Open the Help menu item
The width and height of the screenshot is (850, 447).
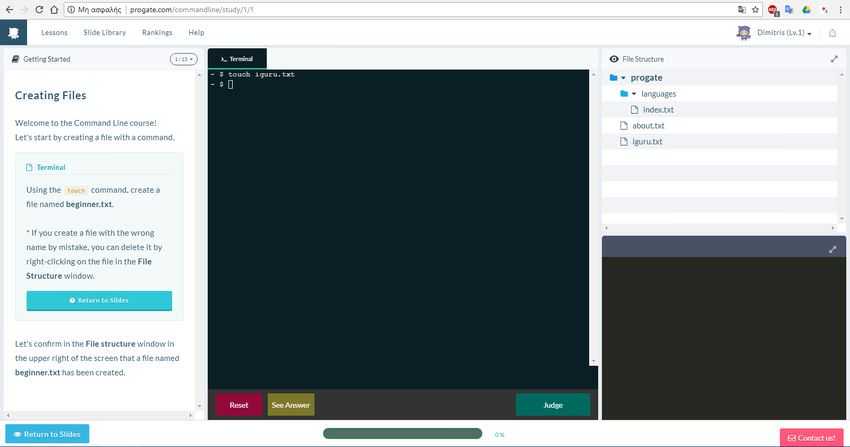tap(196, 33)
